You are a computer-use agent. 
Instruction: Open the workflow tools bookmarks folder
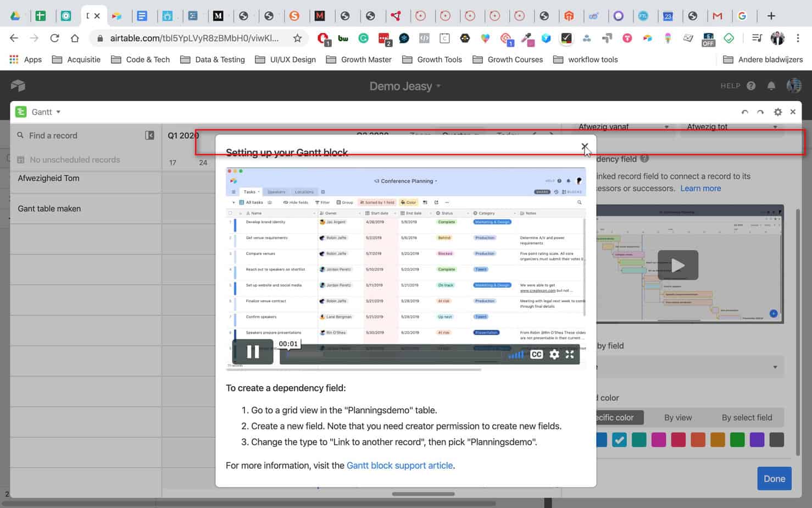click(x=586, y=59)
